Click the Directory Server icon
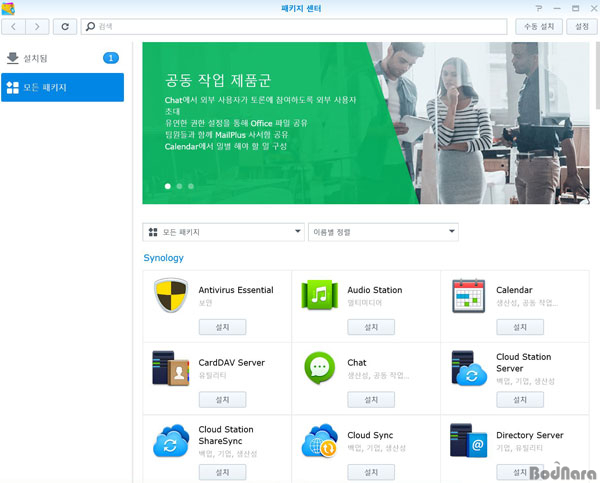The height and width of the screenshot is (483, 600). (468, 441)
